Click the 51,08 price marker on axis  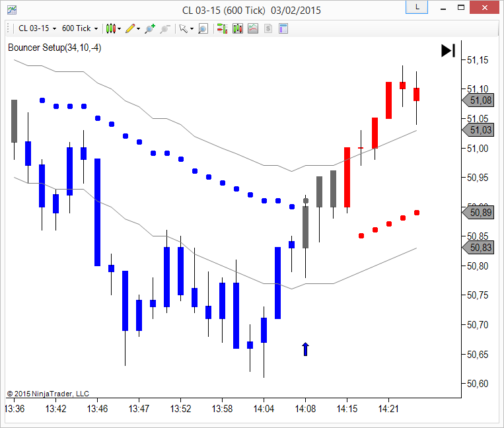point(480,100)
